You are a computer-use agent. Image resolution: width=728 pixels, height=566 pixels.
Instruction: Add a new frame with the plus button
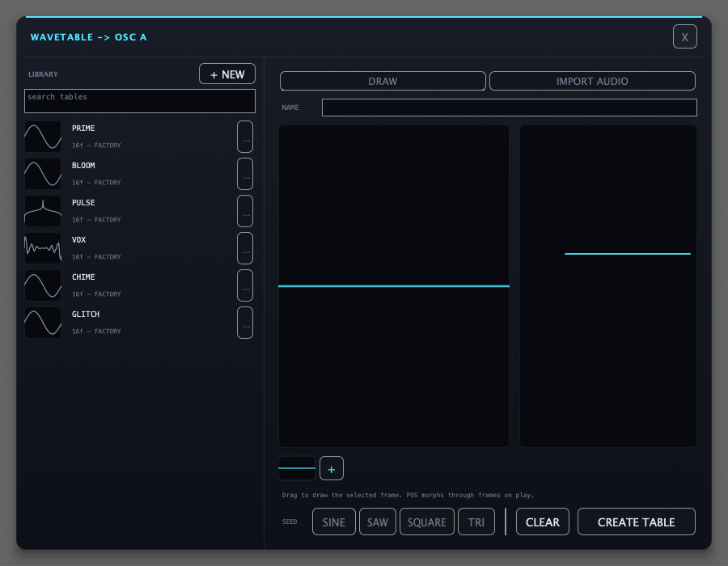pos(332,468)
